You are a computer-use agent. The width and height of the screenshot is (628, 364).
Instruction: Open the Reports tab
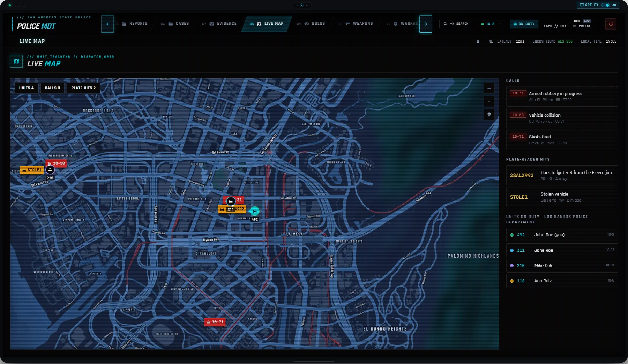[135, 24]
